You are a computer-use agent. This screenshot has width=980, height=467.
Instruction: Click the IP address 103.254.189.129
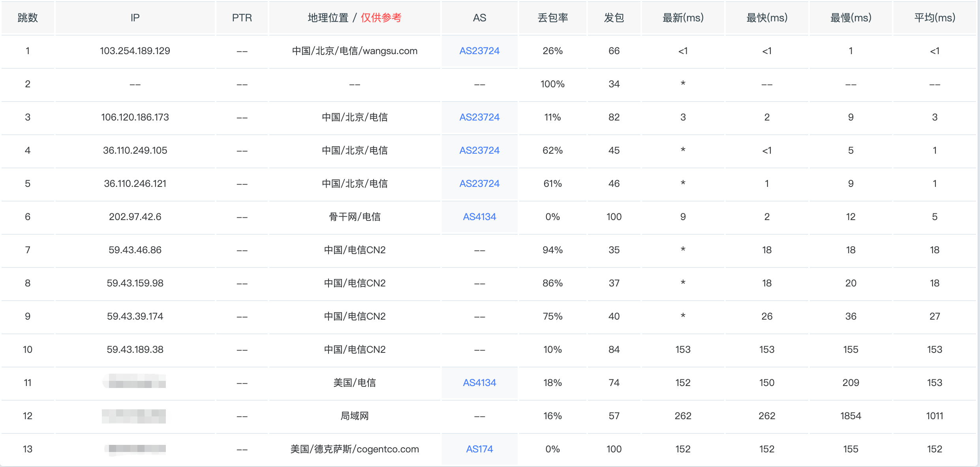click(x=135, y=51)
